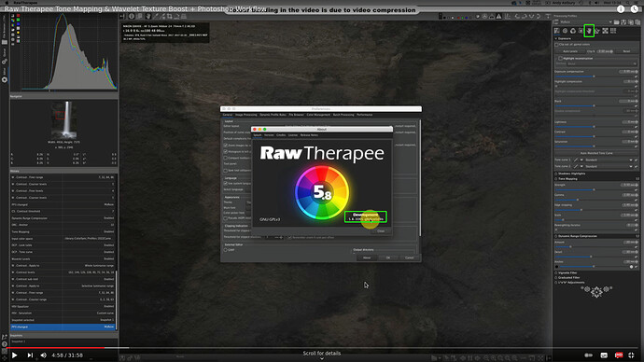Click About button in Preferences window
Image resolution: width=644 pixels, height=362 pixels.
coord(367,258)
